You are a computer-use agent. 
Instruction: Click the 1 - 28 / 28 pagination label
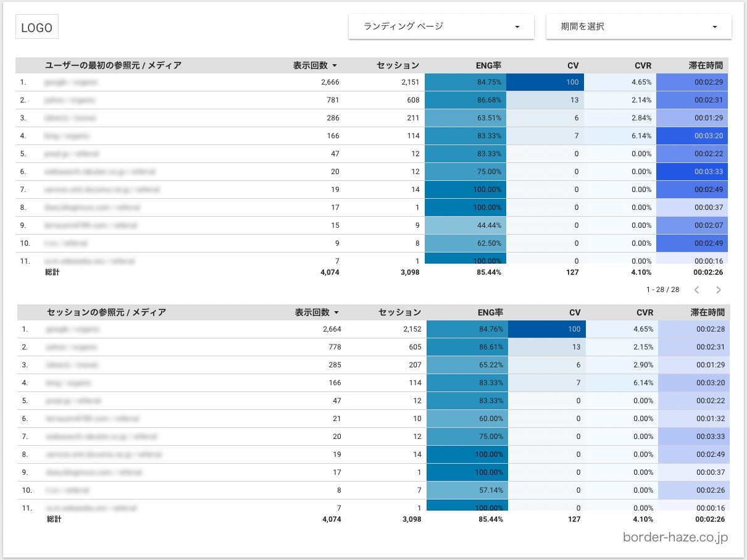pyautogui.click(x=662, y=290)
